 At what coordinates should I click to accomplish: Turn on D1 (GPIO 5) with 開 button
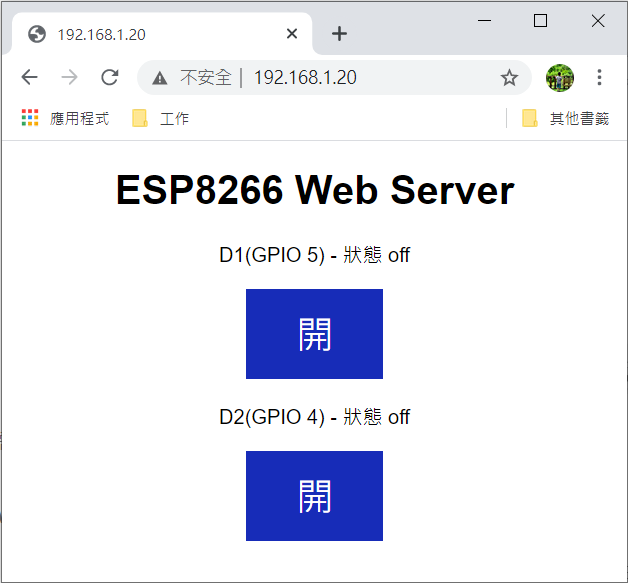point(314,334)
